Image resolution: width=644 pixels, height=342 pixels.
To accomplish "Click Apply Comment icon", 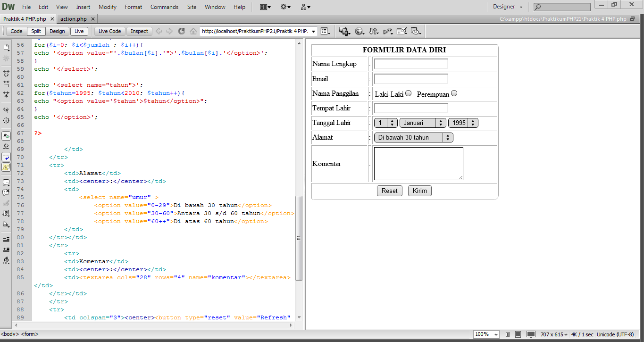I will tap(6, 182).
